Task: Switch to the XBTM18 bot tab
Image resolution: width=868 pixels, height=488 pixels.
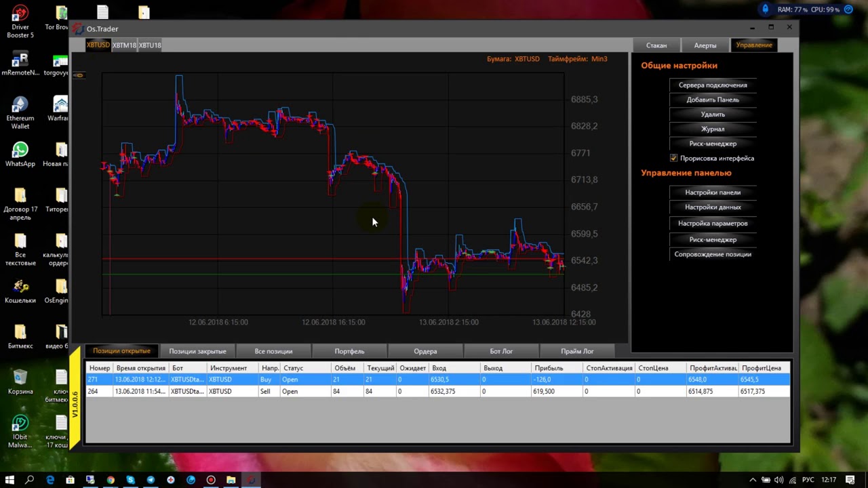Action: tap(124, 45)
